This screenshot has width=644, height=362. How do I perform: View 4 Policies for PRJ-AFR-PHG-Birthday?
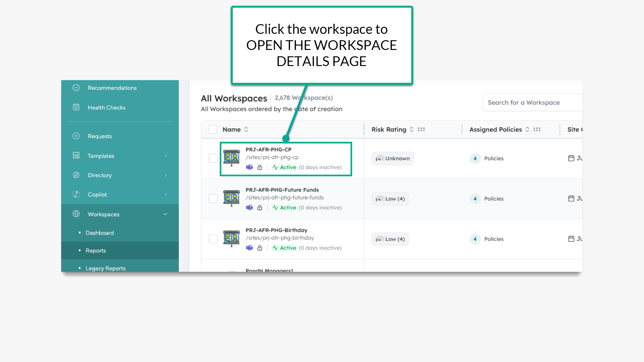coord(487,239)
